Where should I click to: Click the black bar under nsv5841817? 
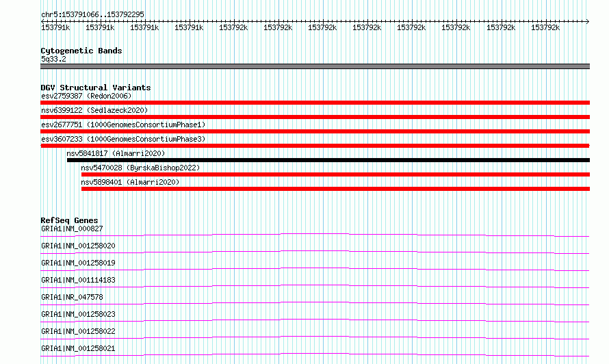pos(328,160)
